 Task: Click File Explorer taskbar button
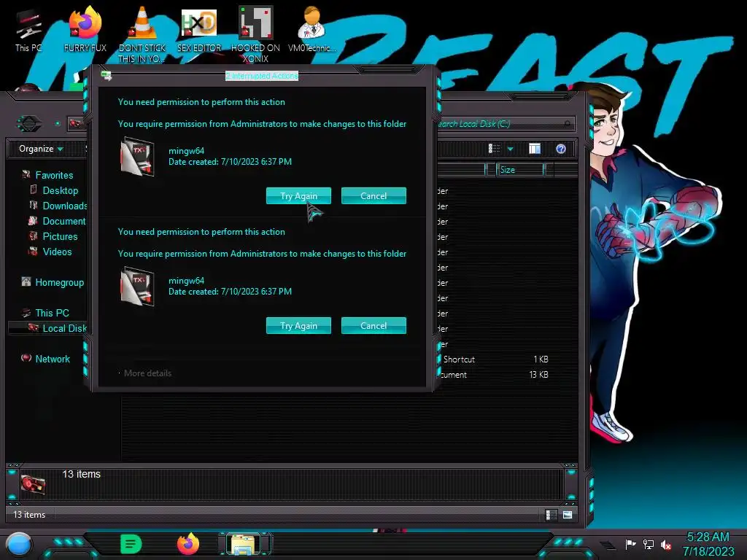[244, 544]
